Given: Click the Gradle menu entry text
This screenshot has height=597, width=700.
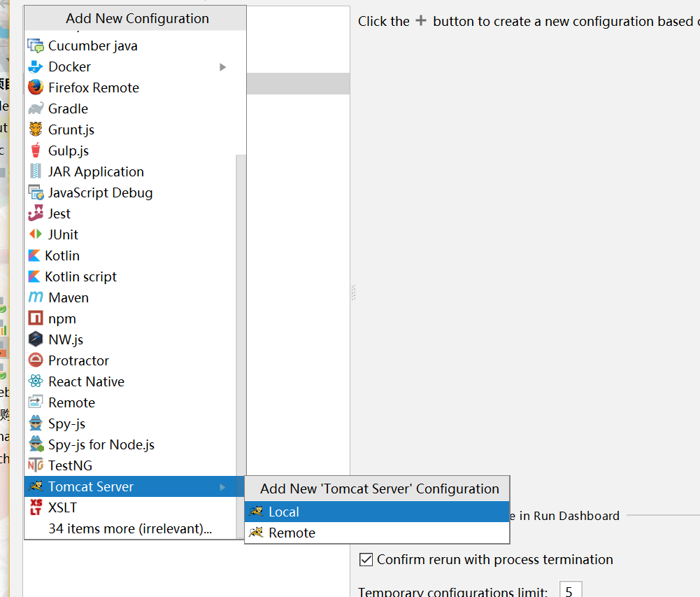Looking at the screenshot, I should [x=69, y=108].
